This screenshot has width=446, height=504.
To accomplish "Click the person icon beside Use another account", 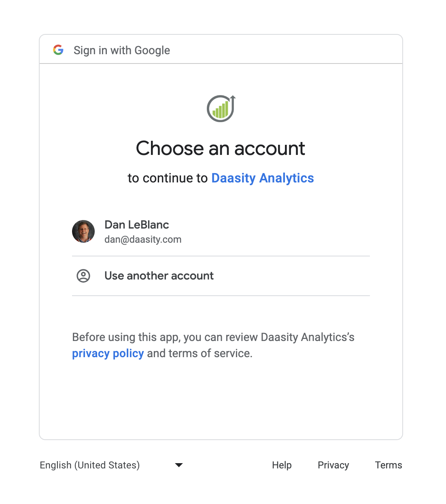I will [83, 276].
